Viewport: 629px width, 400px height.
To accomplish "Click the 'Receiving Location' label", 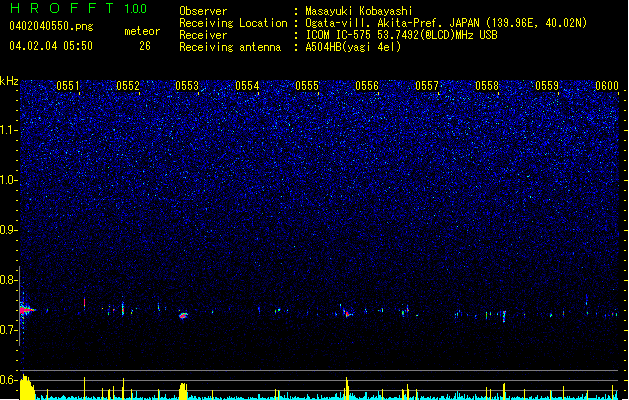I will point(233,23).
